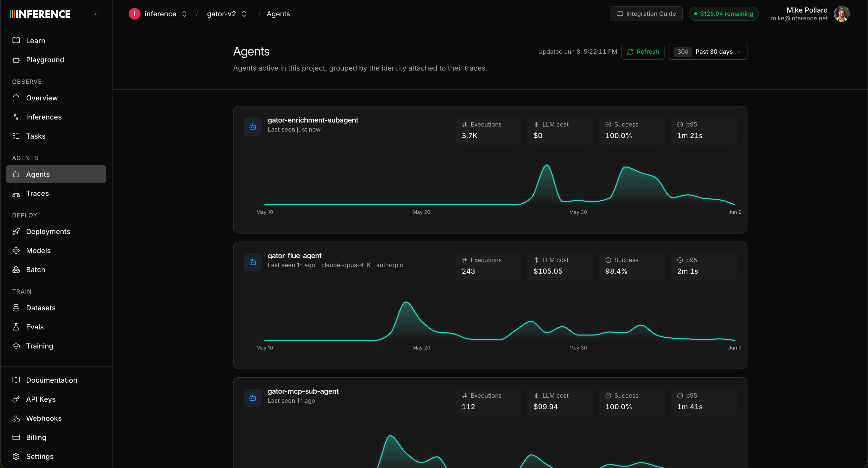Open gator-flue-agent agent name
This screenshot has height=468, width=868.
click(x=295, y=255)
